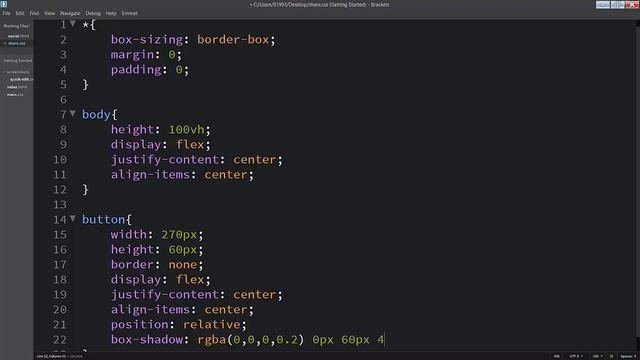The height and width of the screenshot is (360, 640).
Task: Close the Brackets window
Action: (632, 4)
